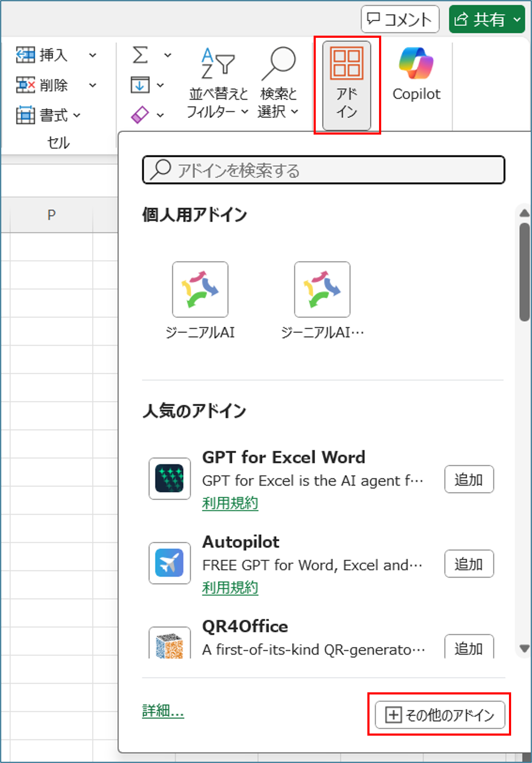Launch Copilot from the ribbon
Image resolution: width=532 pixels, height=763 pixels.
pyautogui.click(x=416, y=74)
